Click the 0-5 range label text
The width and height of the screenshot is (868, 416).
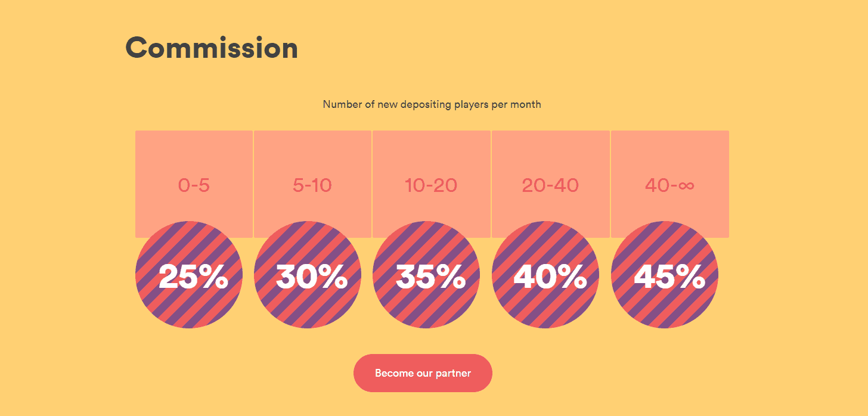click(x=194, y=185)
